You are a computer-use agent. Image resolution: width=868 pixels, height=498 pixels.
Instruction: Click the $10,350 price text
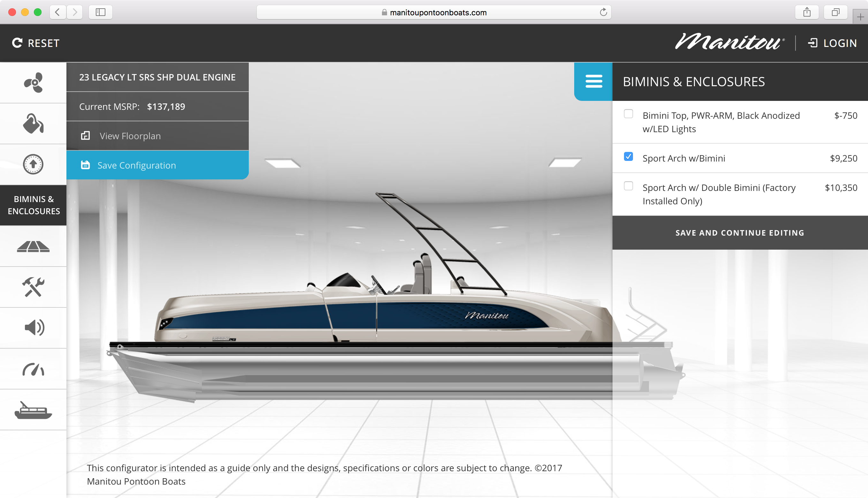coord(841,188)
